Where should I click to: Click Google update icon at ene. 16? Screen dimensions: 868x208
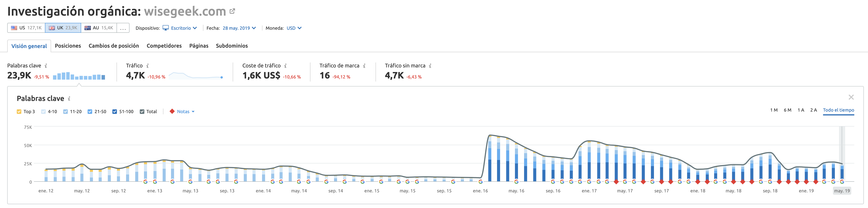[480, 182]
